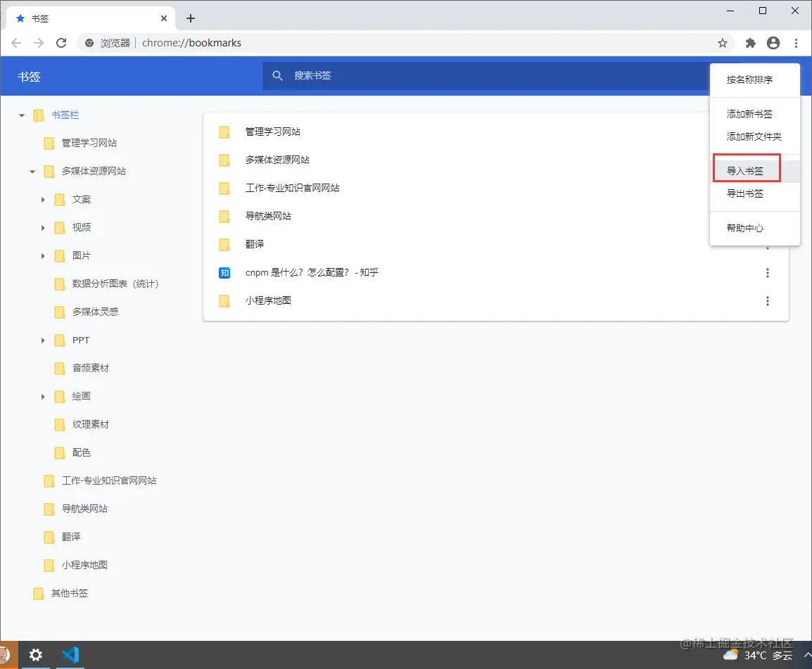812x669 pixels.
Task: Select the 文案 folder in sidebar
Action: [x=82, y=199]
